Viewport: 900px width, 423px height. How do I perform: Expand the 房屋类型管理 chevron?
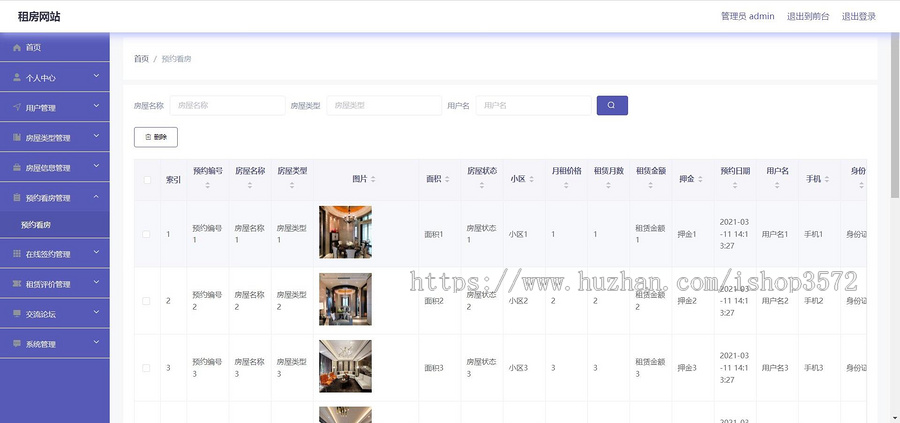coord(96,136)
